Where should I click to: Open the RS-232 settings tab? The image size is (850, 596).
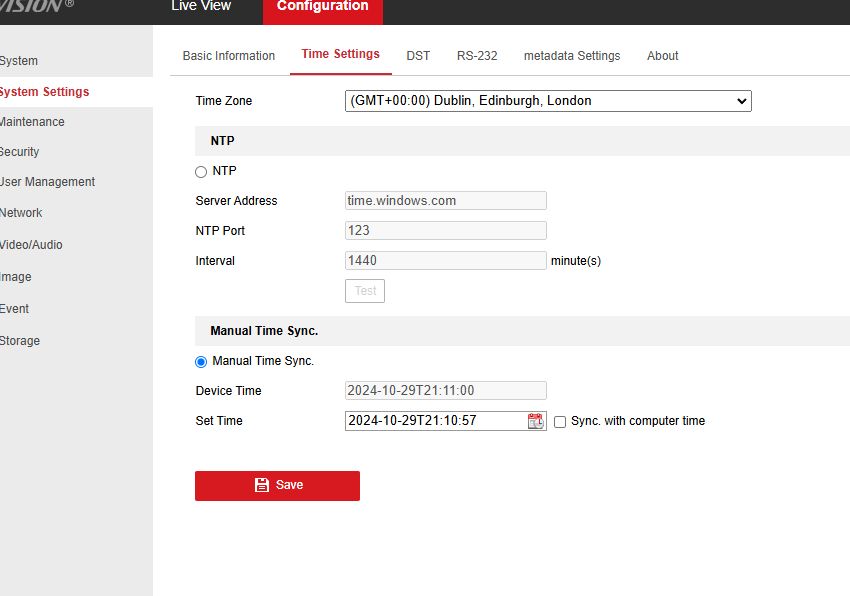pos(477,56)
